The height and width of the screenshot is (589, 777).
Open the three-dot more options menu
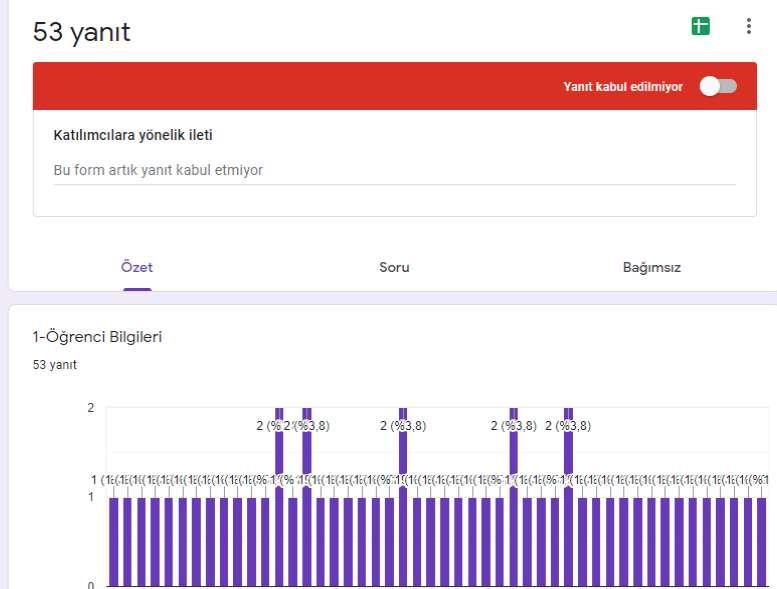pyautogui.click(x=749, y=27)
